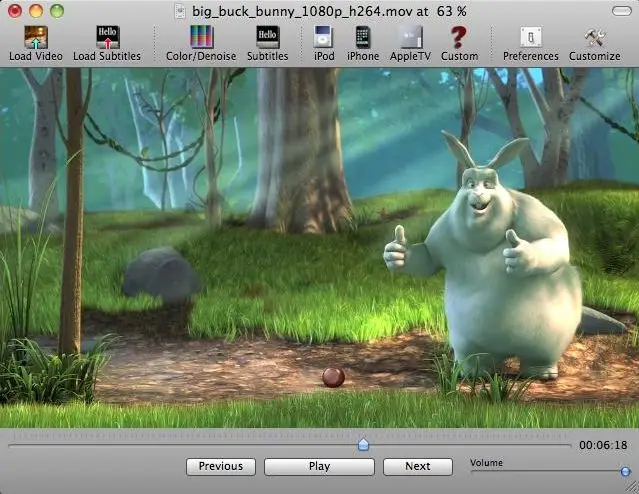Click the Previous button
Viewport: 639px width, 494px height.
click(x=221, y=466)
